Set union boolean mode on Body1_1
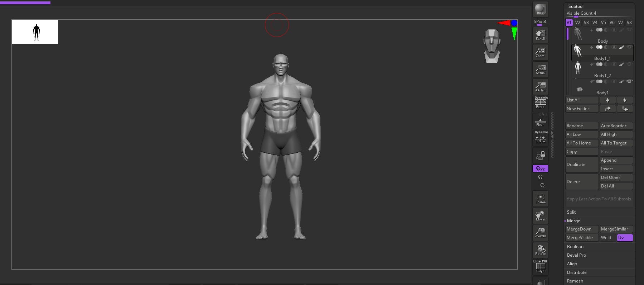Screen dimensions: 644x285 599,47
